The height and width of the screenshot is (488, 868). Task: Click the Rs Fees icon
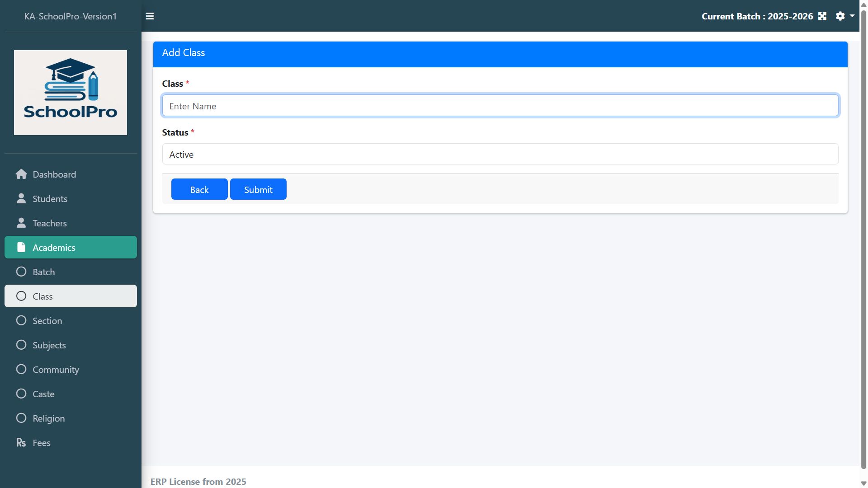pos(21,443)
